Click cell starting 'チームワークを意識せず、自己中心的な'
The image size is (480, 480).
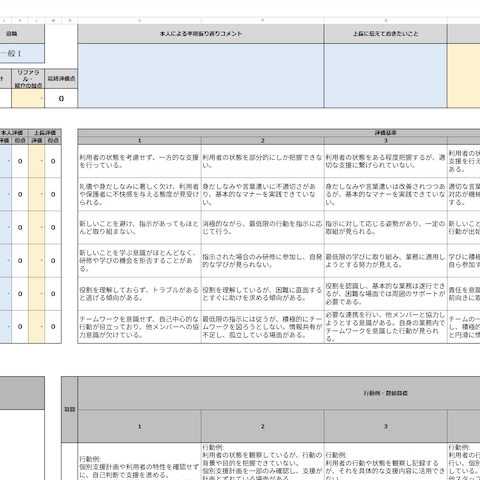coord(139,327)
